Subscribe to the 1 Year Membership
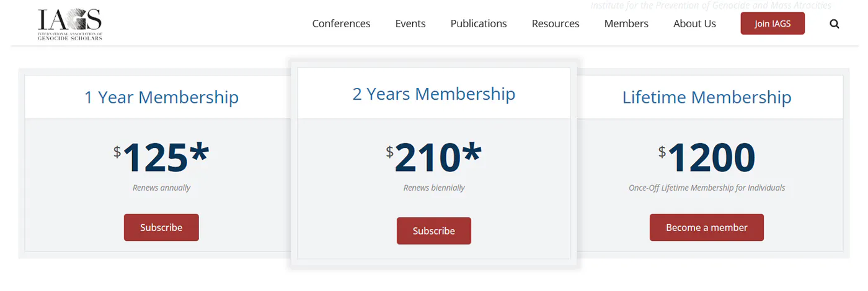This screenshot has height=291, width=868. coord(161,227)
